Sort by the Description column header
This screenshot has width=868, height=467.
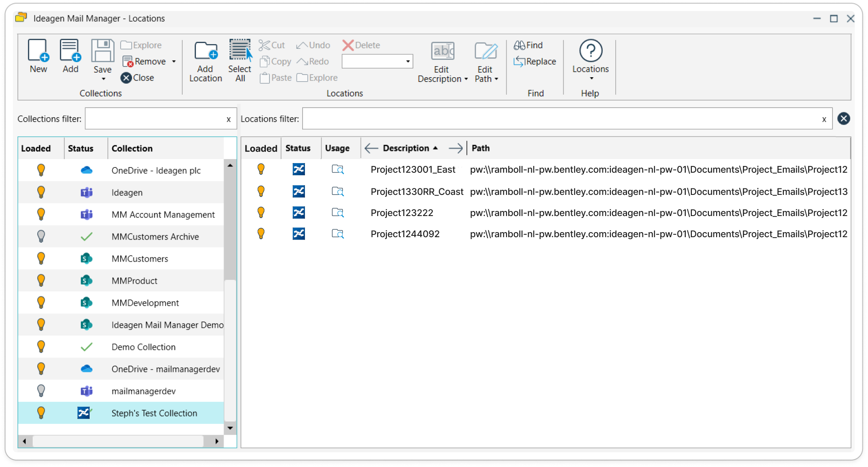(406, 148)
